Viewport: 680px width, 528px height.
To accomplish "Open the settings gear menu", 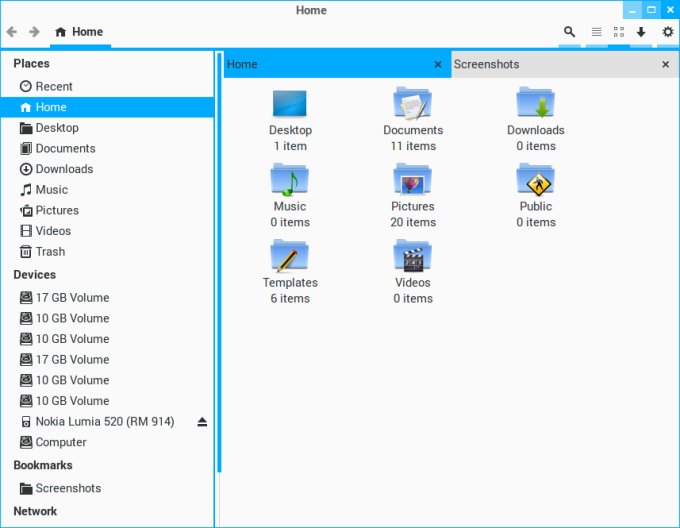I will pyautogui.click(x=668, y=32).
